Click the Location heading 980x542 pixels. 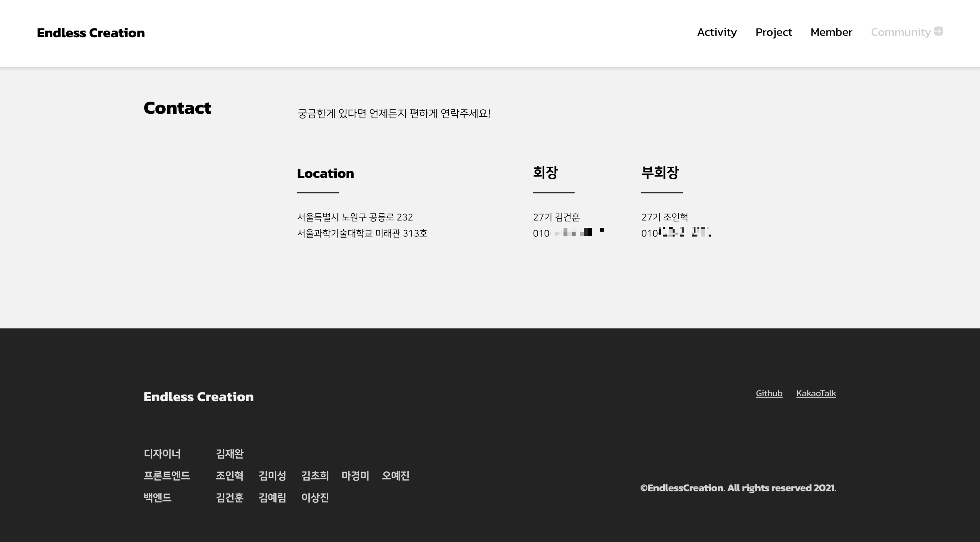[325, 173]
